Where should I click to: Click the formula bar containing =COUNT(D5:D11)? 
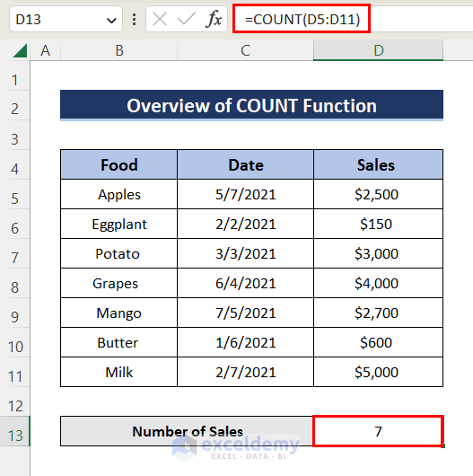click(x=353, y=19)
